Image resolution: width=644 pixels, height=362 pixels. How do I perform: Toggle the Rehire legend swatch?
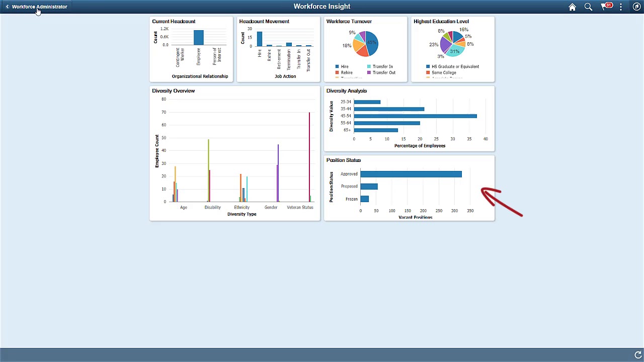(337, 72)
